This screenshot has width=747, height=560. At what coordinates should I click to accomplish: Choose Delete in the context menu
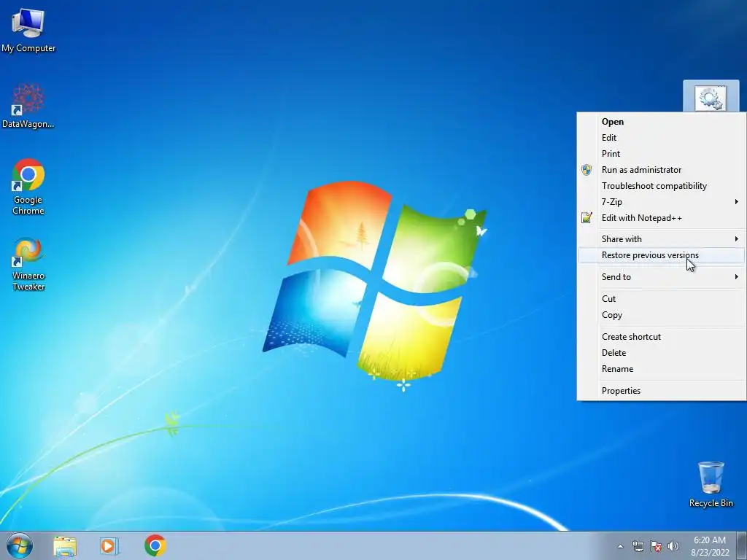[x=662, y=353]
